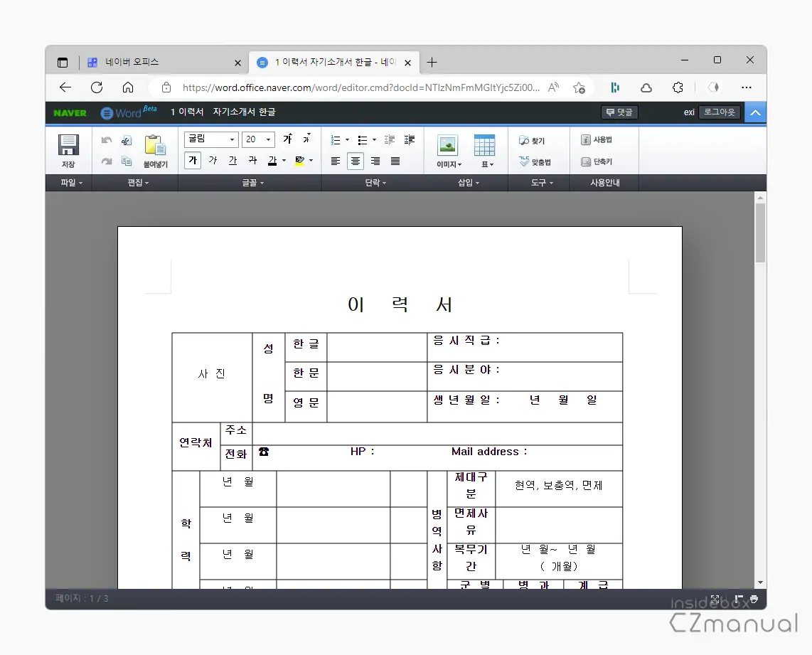The image size is (812, 655).
Task: Toggle strikethrough 가 formatting
Action: click(x=252, y=160)
